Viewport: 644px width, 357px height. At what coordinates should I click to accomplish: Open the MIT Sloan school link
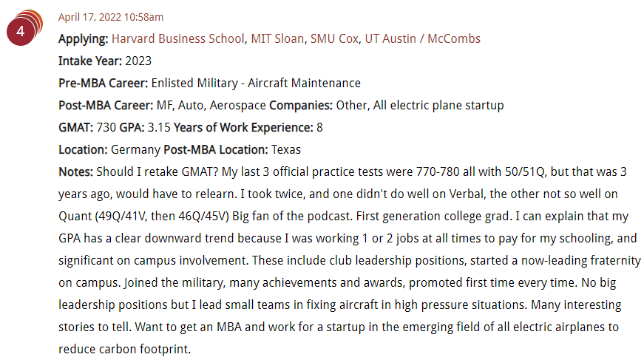(x=277, y=38)
